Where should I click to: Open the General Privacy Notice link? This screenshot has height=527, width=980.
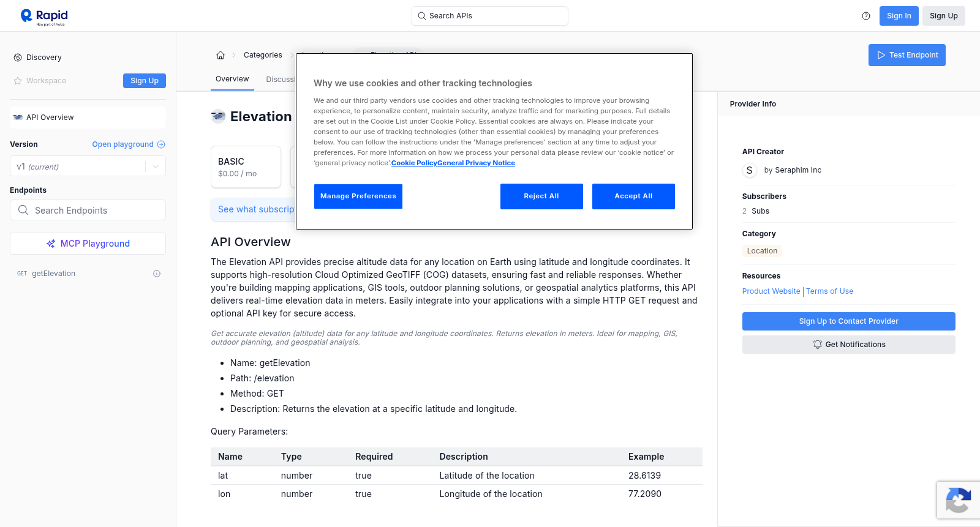point(476,163)
